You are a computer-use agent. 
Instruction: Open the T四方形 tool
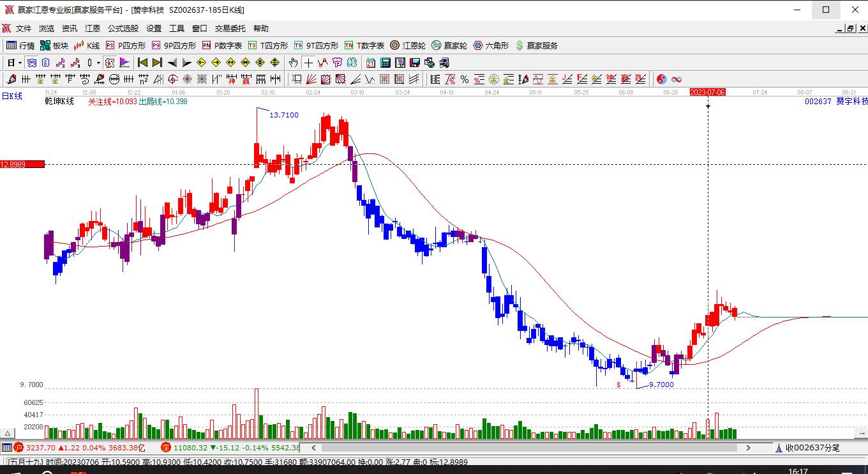pos(268,45)
